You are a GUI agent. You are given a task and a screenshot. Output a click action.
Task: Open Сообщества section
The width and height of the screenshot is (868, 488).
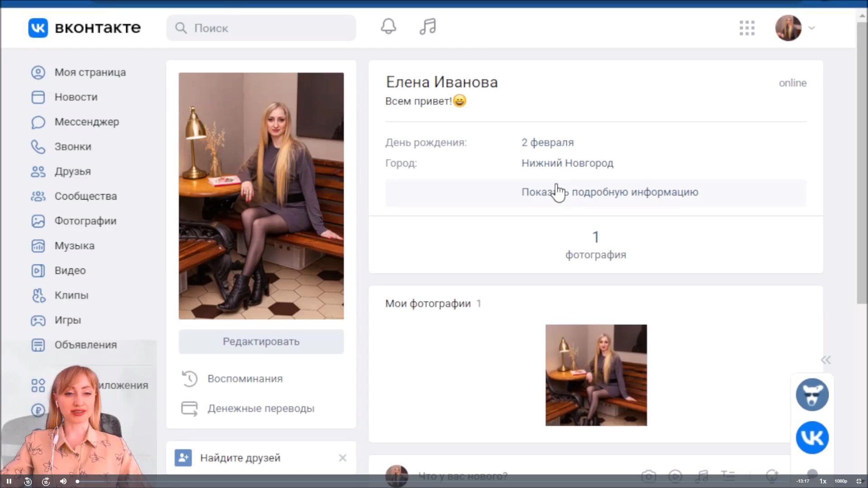point(85,196)
